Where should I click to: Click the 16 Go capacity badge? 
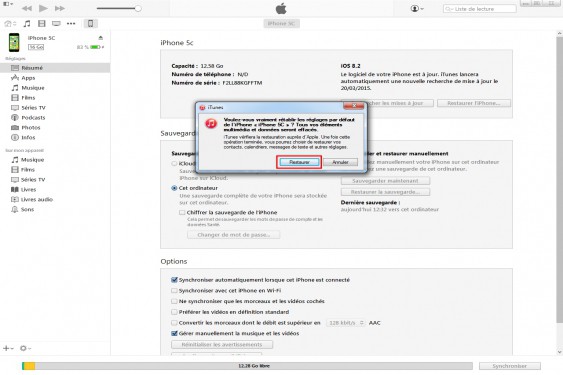(x=36, y=47)
